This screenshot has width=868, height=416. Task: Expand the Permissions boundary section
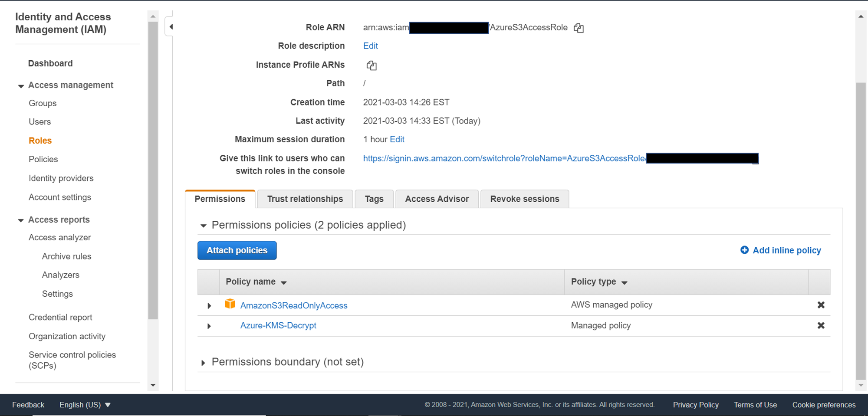[203, 363]
